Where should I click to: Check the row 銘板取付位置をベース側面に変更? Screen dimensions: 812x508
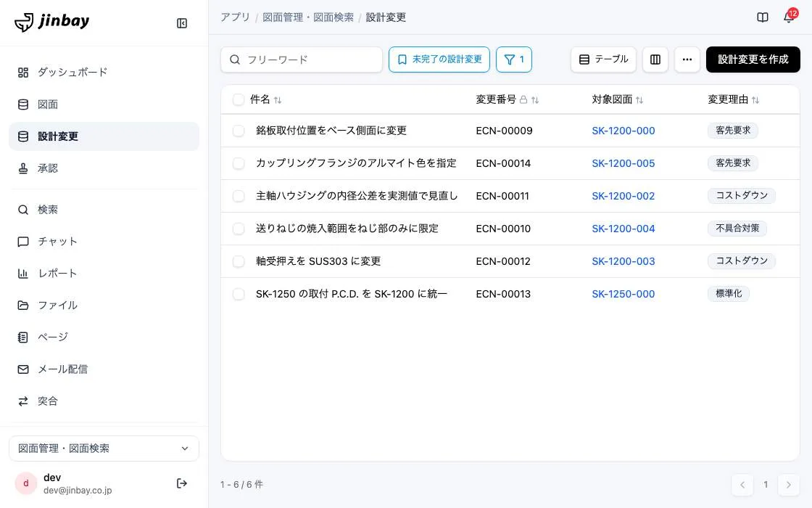[239, 131]
